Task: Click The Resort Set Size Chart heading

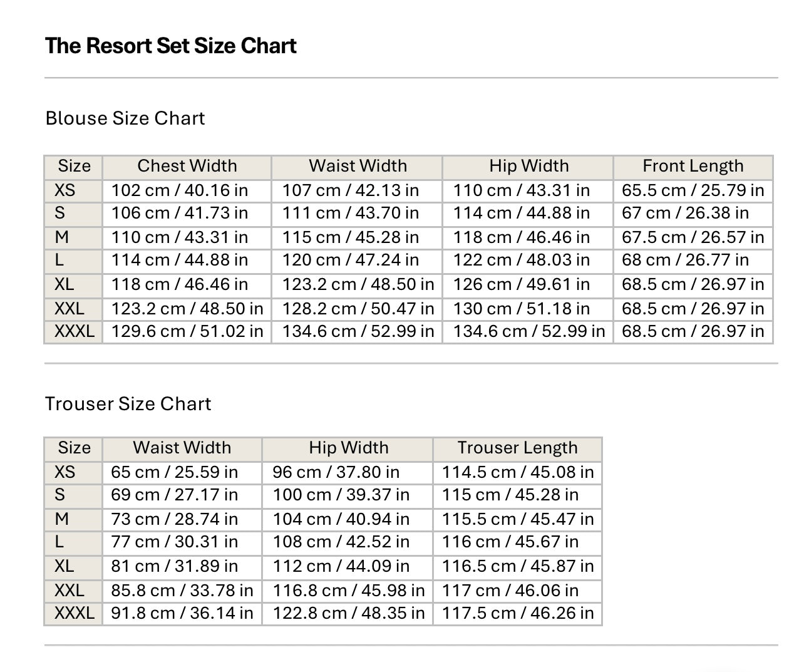Action: tap(171, 46)
